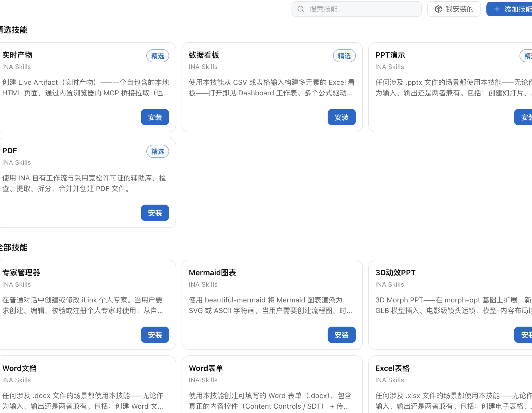
Task: Click the 精选 badge on 数据看板
Action: point(344,56)
